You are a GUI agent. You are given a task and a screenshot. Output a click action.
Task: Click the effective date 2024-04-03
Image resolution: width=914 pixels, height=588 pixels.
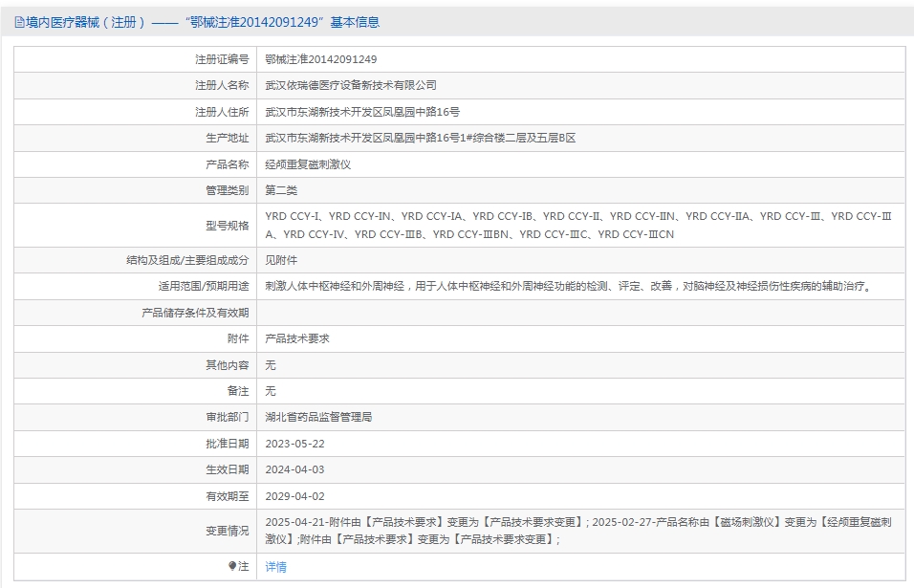pos(295,469)
